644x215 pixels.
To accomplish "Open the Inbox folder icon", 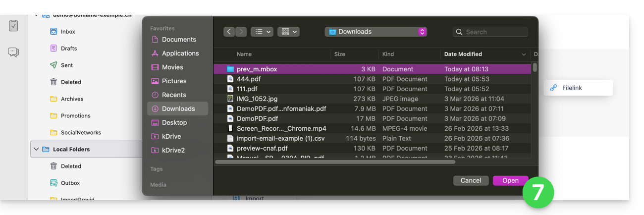I will point(54,32).
